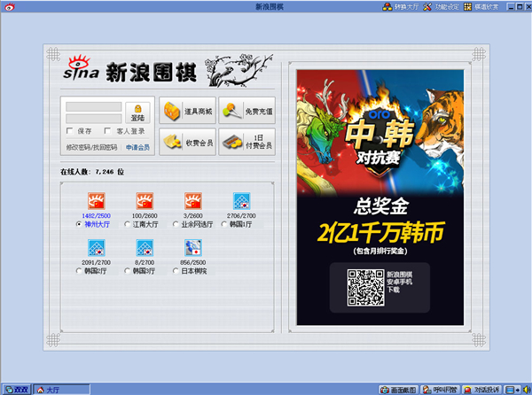Click the 韩国2厅 hall icon showing 2091/2700
The height and width of the screenshot is (395, 532).
[97, 248]
